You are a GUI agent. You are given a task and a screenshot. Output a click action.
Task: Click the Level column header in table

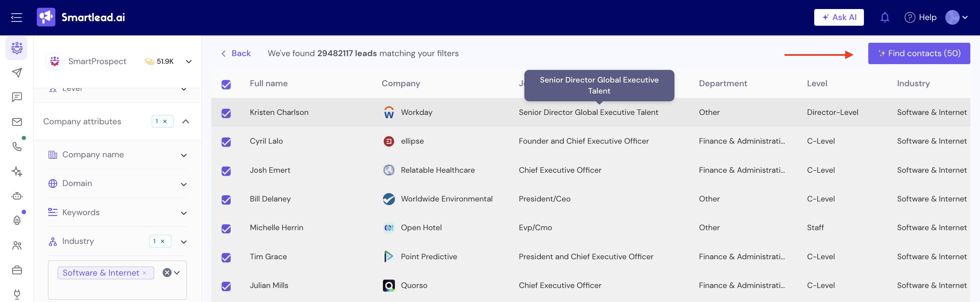[817, 84]
